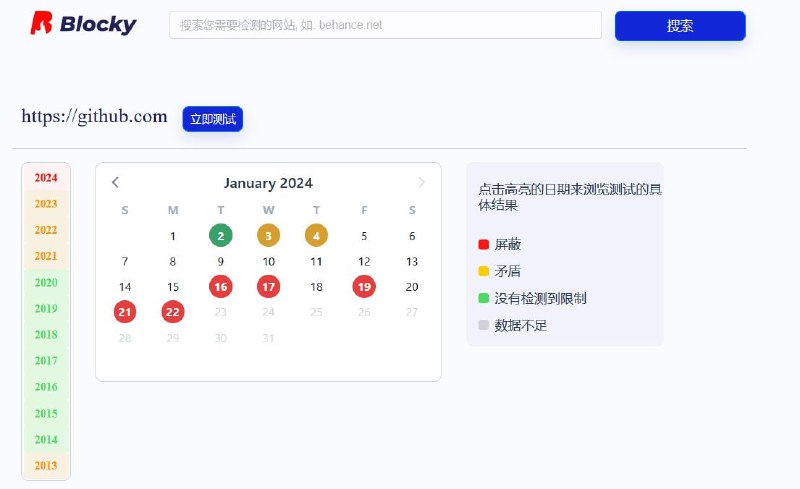
Task: Open yellow January 4 test result
Action: pos(316,235)
